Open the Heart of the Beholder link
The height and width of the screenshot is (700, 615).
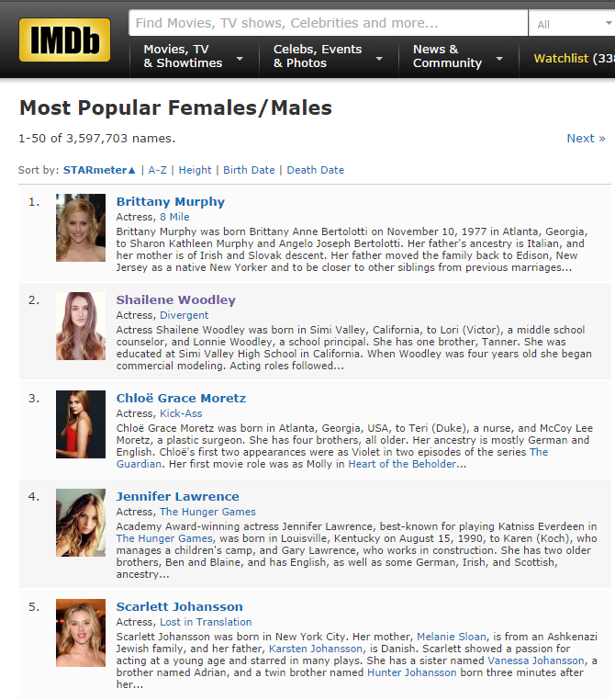(402, 464)
